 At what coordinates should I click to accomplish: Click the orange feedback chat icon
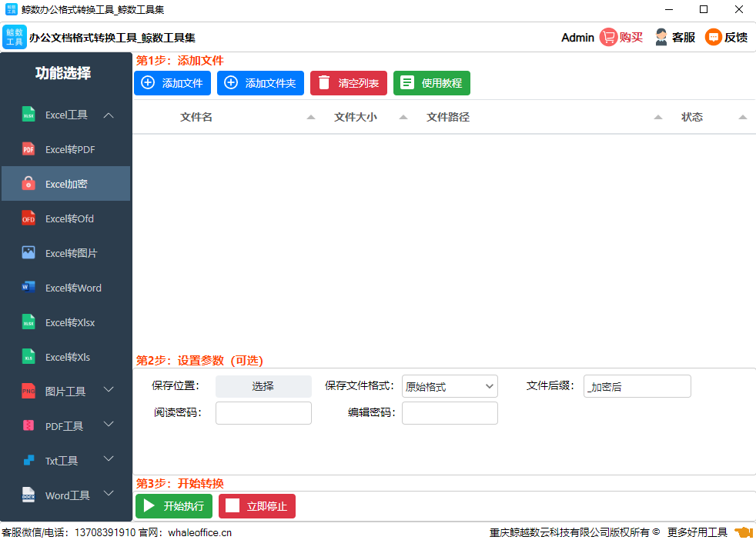click(x=714, y=37)
